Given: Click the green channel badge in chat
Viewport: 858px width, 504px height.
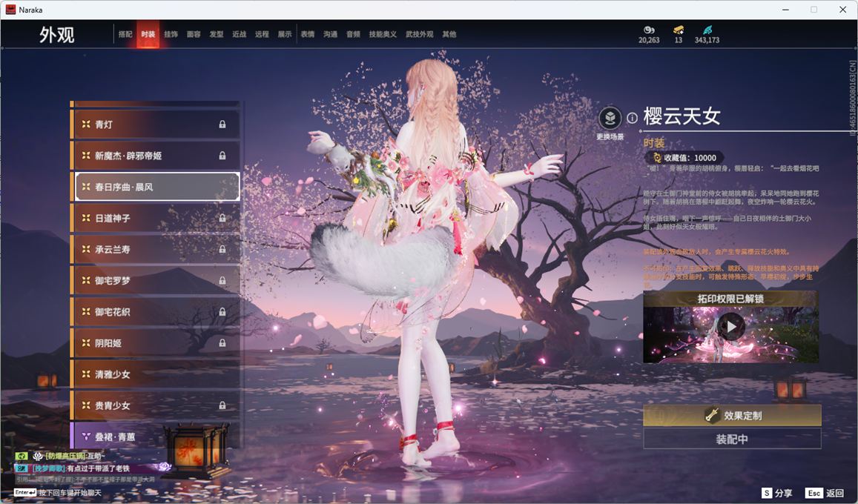Looking at the screenshot, I should pos(21,456).
